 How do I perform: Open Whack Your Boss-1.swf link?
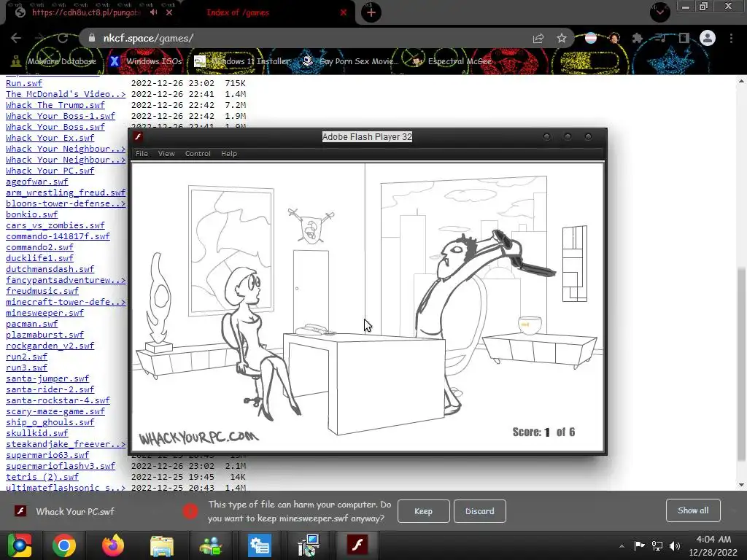61,116
